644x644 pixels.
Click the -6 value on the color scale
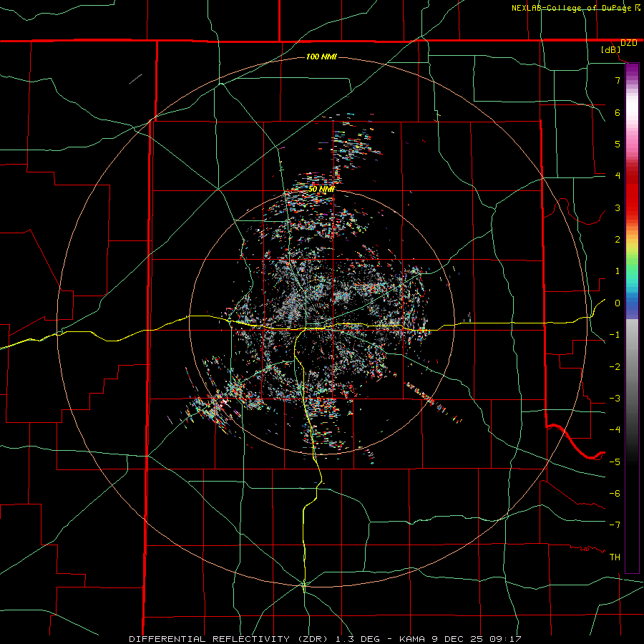click(615, 494)
